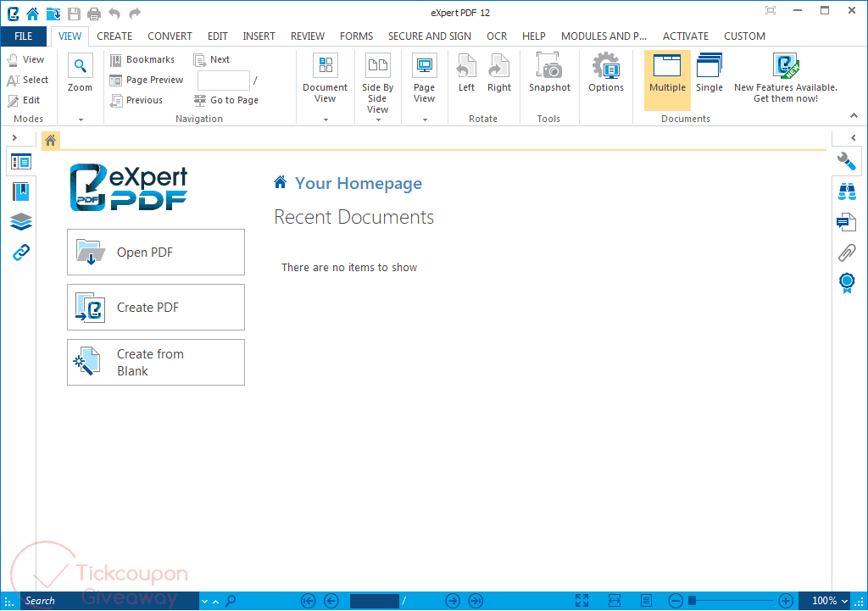Open Options gear settings
Screen dimensions: 868x611
[606, 73]
